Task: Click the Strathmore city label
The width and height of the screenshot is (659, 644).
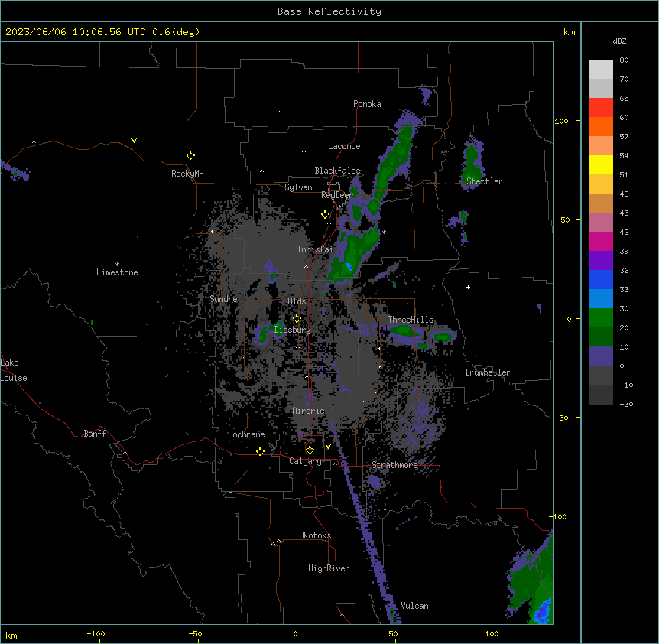Action: [394, 465]
